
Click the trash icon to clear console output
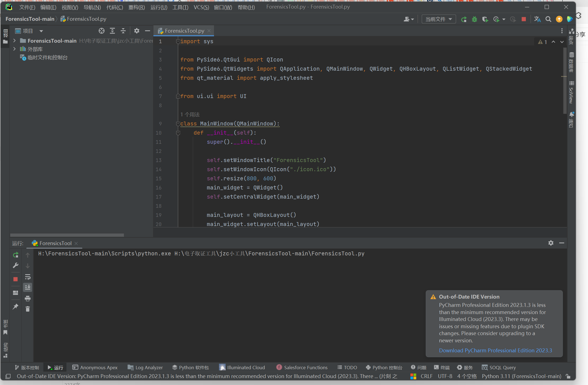coord(28,309)
